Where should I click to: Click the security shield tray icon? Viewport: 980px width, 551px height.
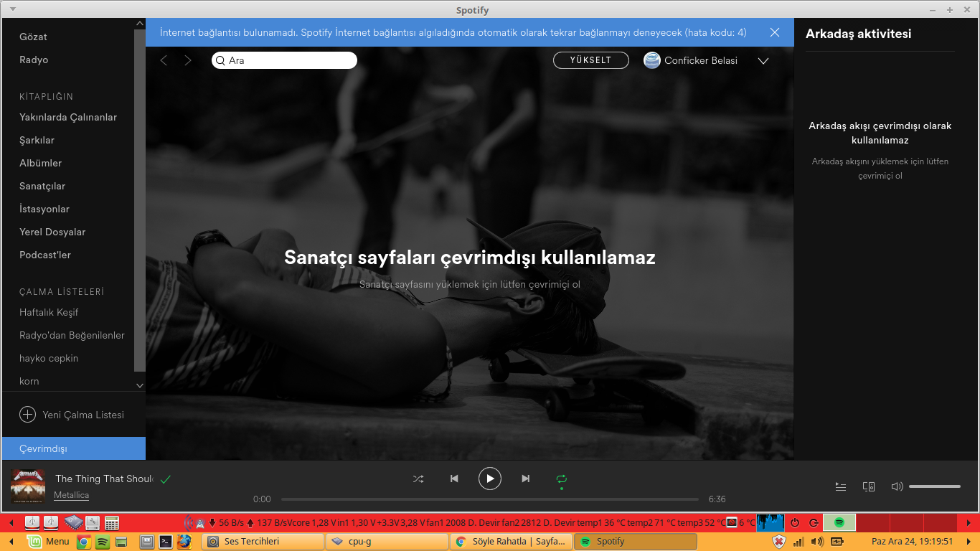(778, 542)
